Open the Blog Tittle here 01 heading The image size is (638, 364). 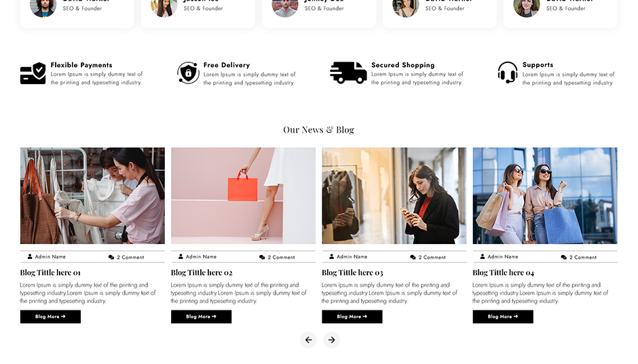tap(50, 272)
